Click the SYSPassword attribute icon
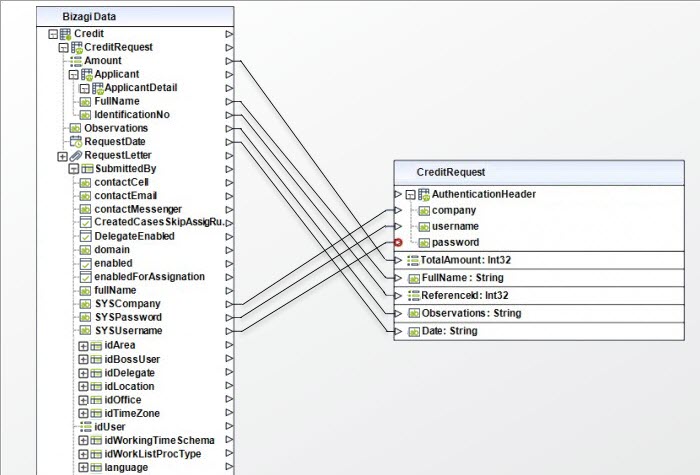This screenshot has height=475, width=700. point(85,318)
